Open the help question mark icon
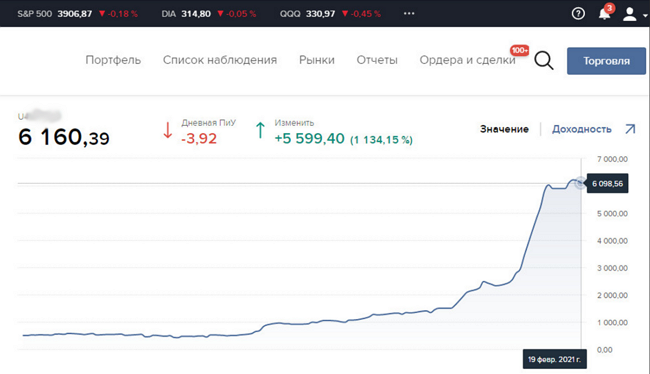The width and height of the screenshot is (650, 374). tap(578, 14)
